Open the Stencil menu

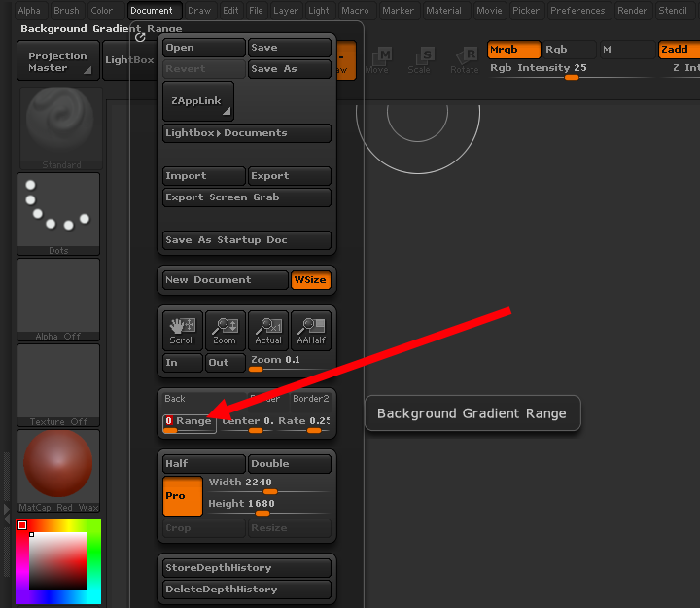[x=673, y=11]
